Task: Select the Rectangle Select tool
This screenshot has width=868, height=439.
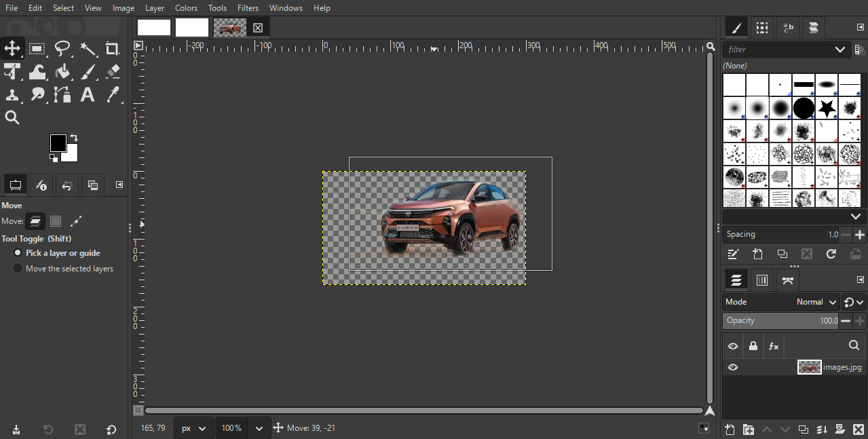Action: pyautogui.click(x=37, y=49)
